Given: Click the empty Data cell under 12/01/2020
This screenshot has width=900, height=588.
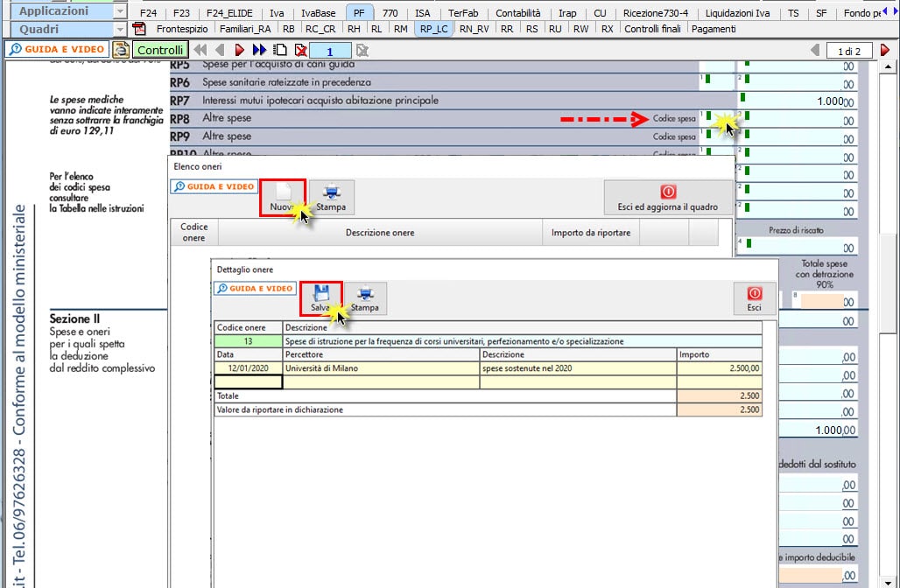Looking at the screenshot, I should coord(249,381).
